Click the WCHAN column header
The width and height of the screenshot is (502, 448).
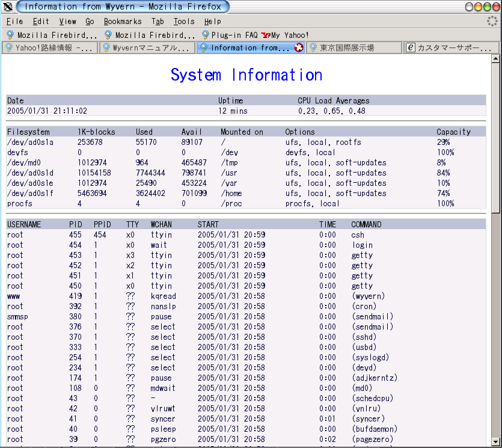(161, 224)
